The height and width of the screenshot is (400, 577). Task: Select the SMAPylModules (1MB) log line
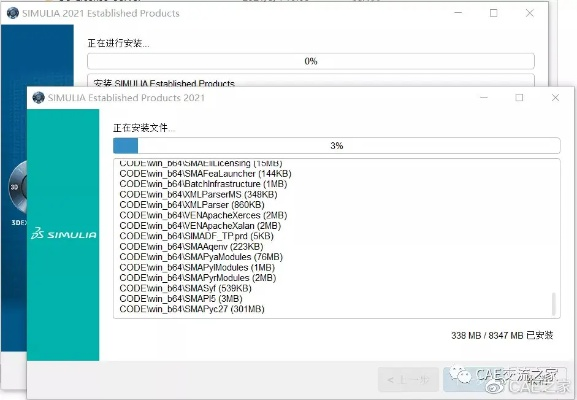[x=197, y=267]
